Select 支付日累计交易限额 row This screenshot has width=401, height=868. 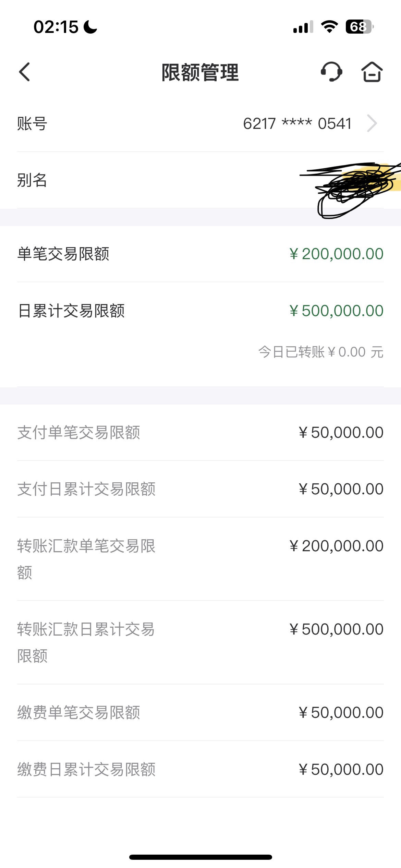(x=200, y=489)
